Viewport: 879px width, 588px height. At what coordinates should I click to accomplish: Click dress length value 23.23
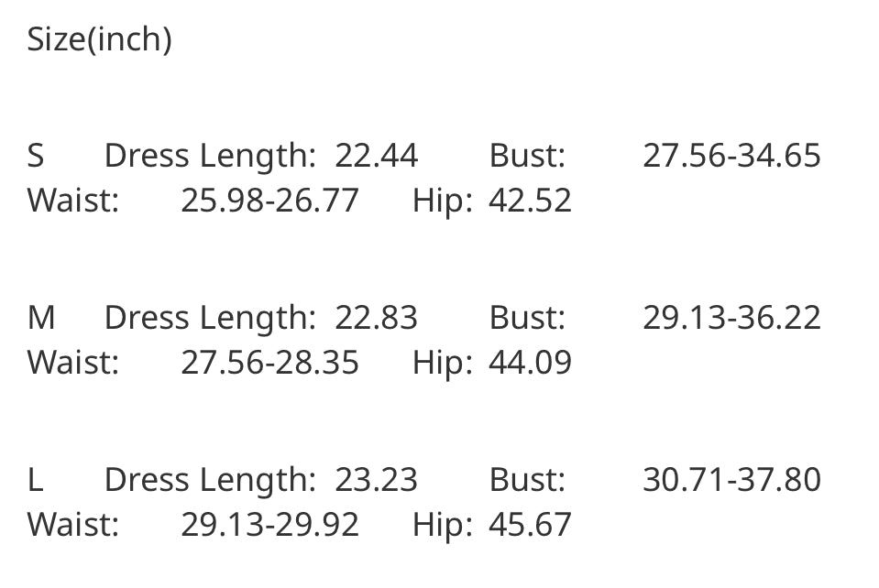click(x=376, y=480)
